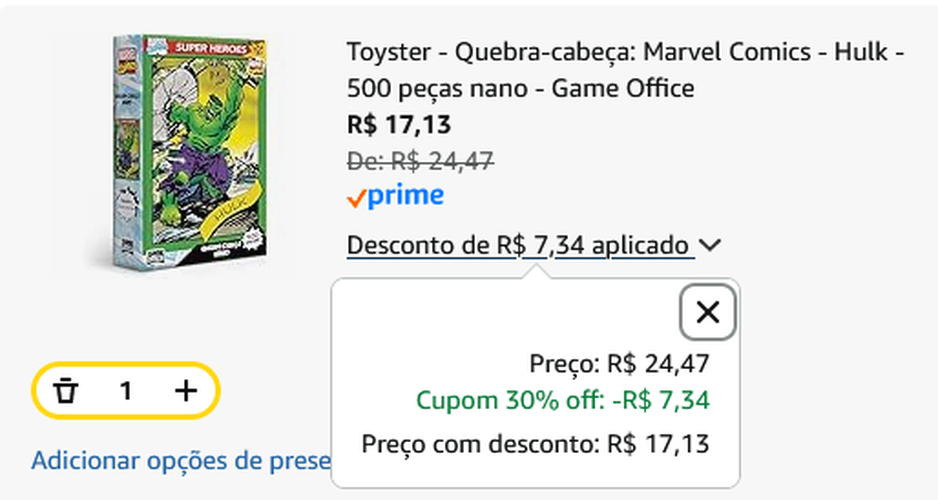Click the "Desconto de R$ 7,34 aplicado" link
The image size is (938, 500).
click(x=520, y=245)
